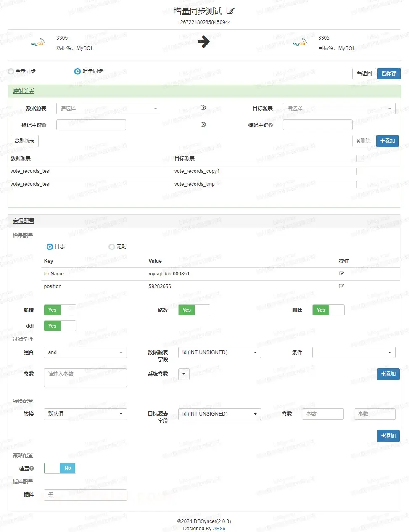Expand the 插件 无 dropdown
The width and height of the screenshot is (409, 532).
click(x=85, y=495)
